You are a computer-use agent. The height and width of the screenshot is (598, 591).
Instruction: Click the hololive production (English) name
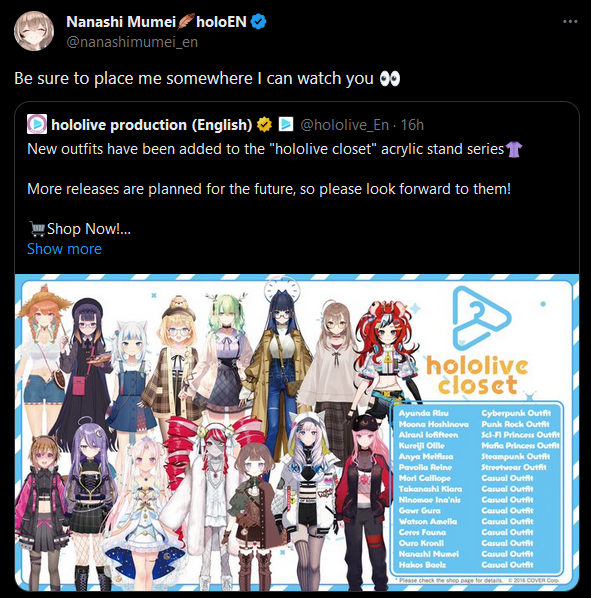coord(152,125)
